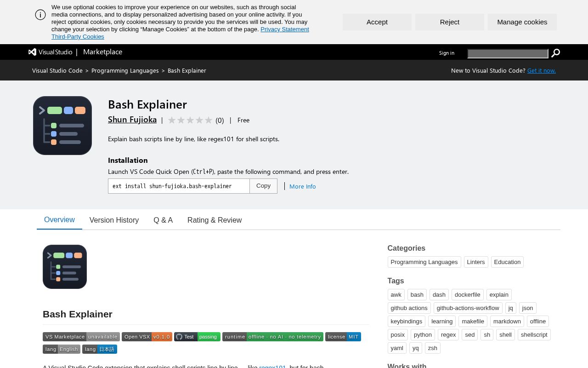Viewport: 588px width, 368px height.
Task: Click the dash tag
Action: coord(439,295)
